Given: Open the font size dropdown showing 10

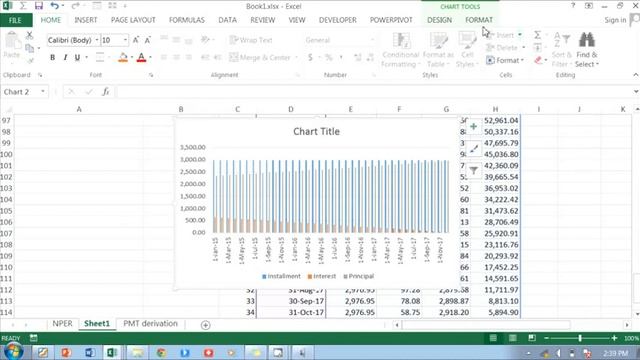Looking at the screenshot, I should point(125,40).
